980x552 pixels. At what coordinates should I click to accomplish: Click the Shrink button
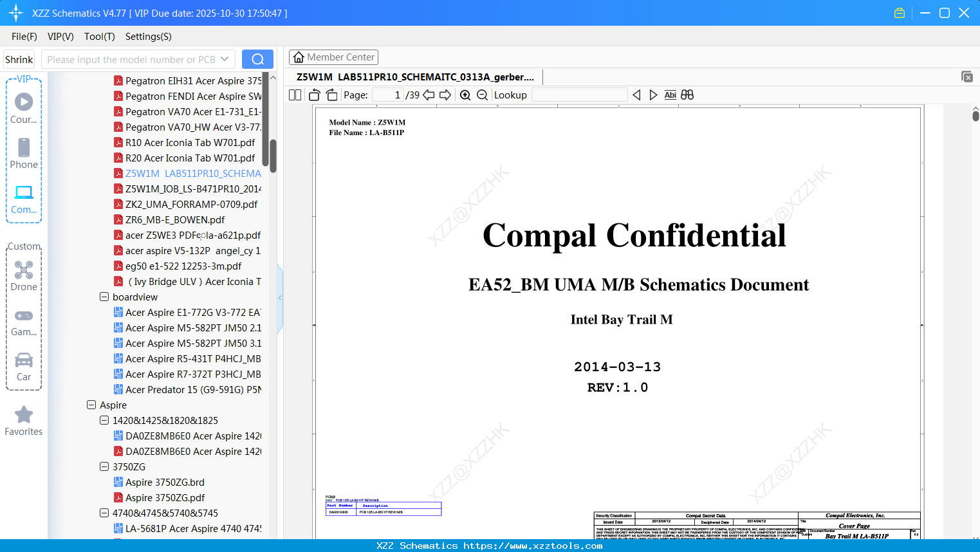click(19, 59)
